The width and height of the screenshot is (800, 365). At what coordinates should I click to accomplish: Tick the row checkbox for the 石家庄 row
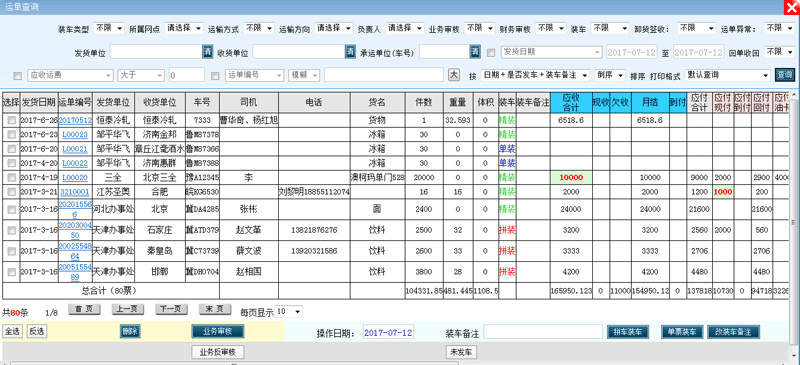pyautogui.click(x=11, y=230)
